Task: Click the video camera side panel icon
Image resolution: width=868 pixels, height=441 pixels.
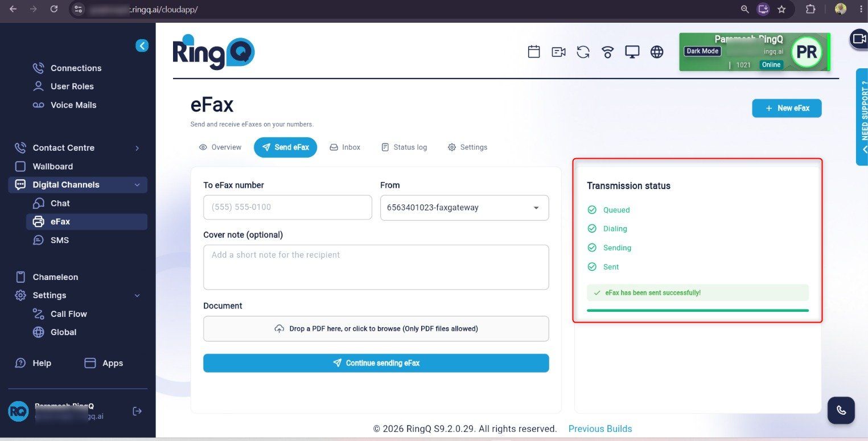Action: coord(858,38)
